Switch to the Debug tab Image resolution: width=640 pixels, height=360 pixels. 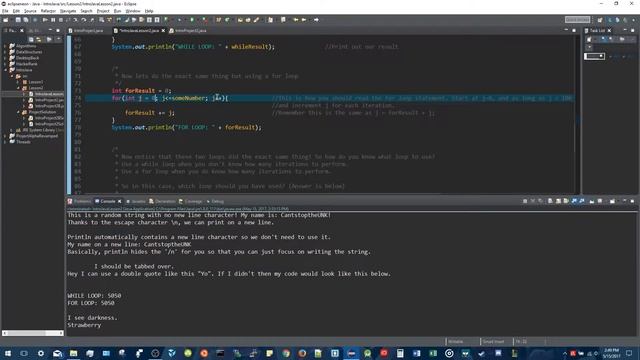click(x=215, y=201)
